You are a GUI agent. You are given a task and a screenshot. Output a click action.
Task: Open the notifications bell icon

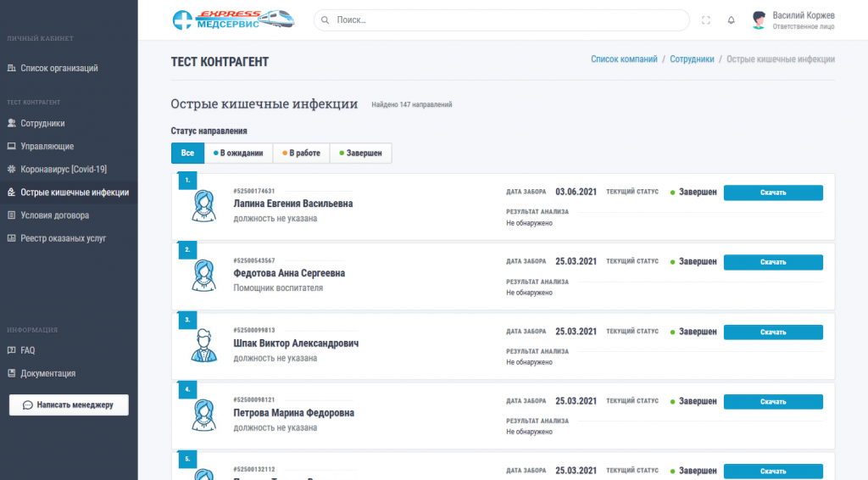coord(731,20)
